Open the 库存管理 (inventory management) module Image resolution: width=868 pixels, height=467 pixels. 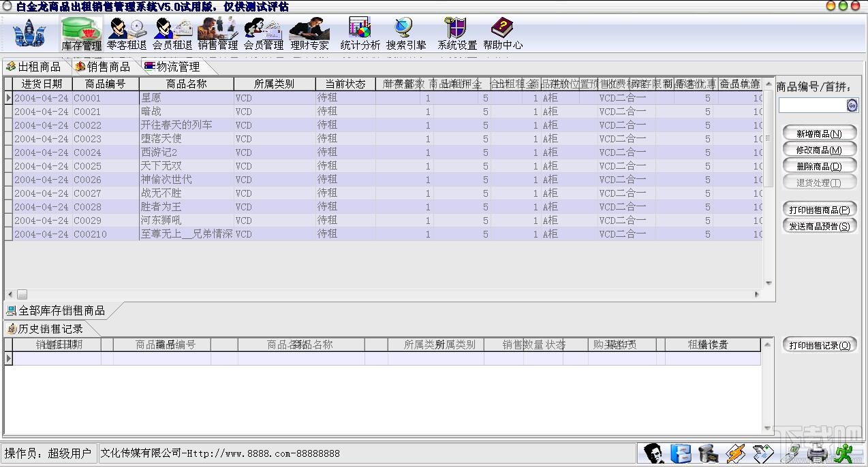tap(80, 33)
